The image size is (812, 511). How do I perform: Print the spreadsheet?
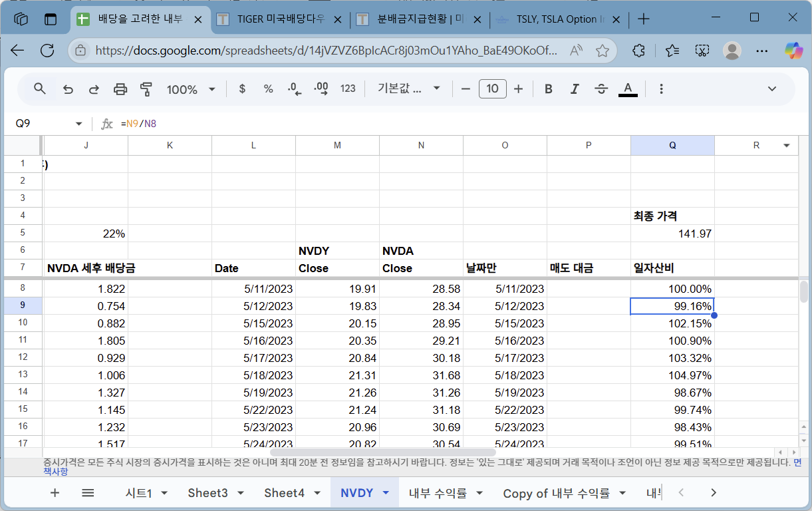coord(120,89)
